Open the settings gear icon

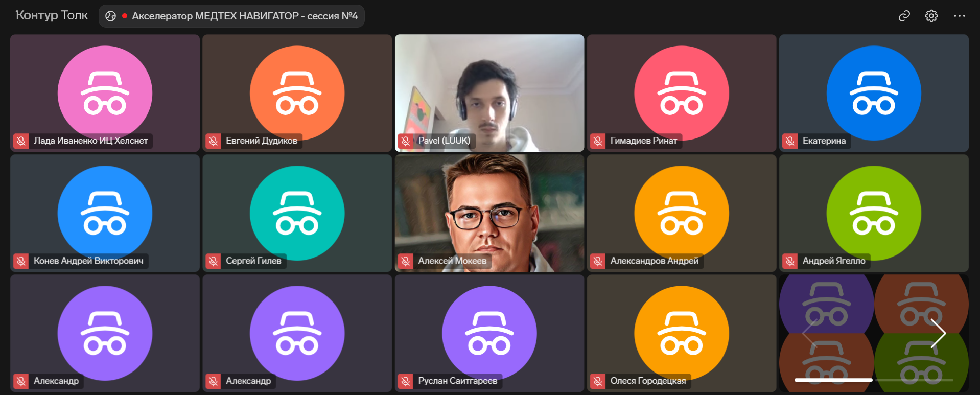click(x=931, y=16)
